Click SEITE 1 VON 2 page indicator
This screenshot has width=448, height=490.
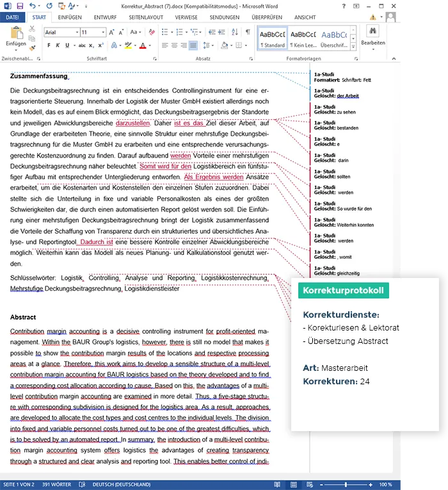[x=19, y=484]
